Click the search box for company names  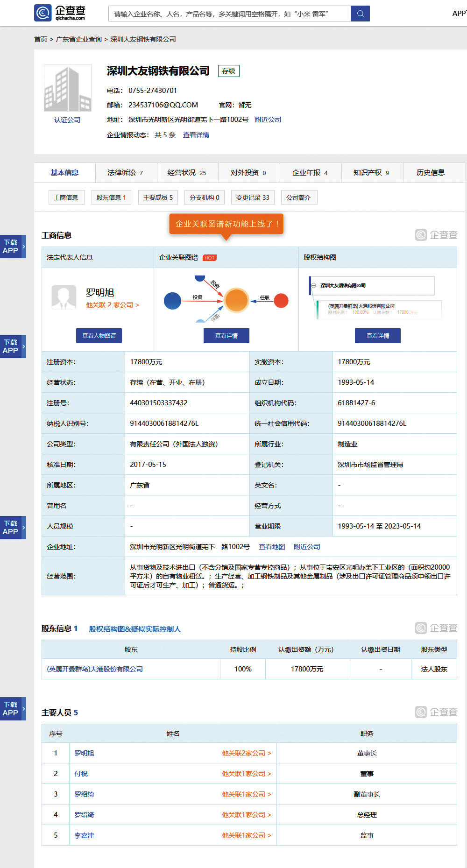point(229,14)
